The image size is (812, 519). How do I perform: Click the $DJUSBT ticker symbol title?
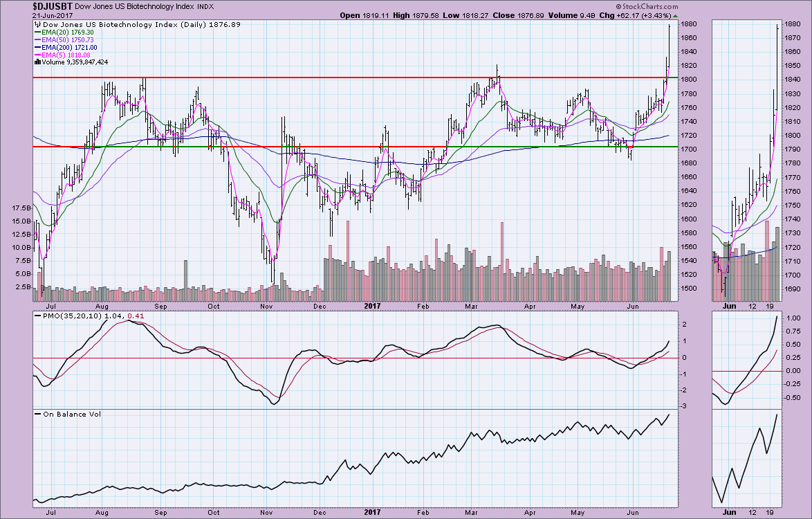click(53, 6)
